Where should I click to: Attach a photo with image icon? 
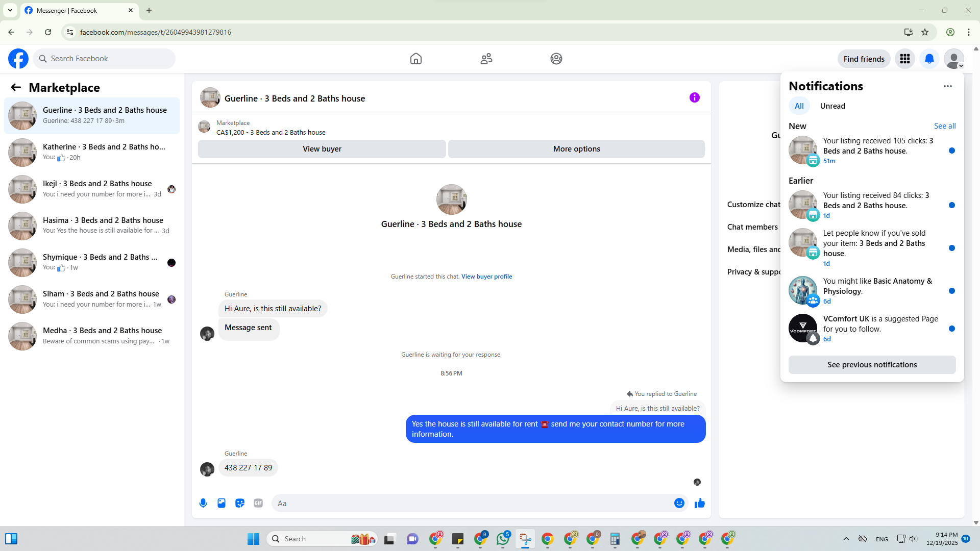click(x=222, y=503)
